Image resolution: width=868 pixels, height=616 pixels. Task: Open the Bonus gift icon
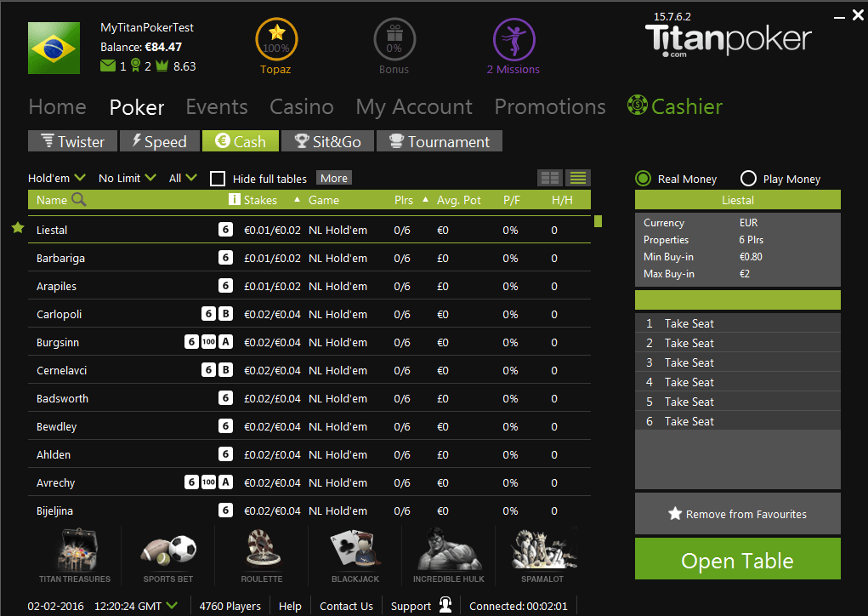pyautogui.click(x=394, y=39)
